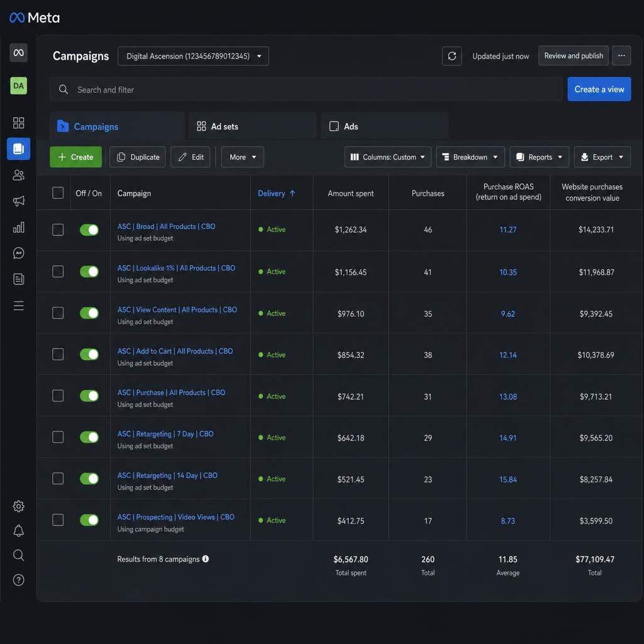644x644 pixels.
Task: Click the Purchase ROAS column header
Action: point(508,192)
